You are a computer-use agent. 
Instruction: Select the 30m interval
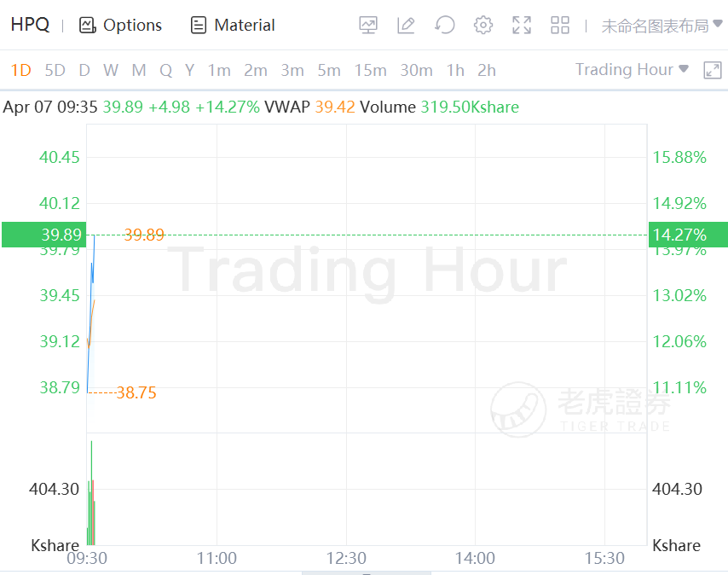coord(416,70)
